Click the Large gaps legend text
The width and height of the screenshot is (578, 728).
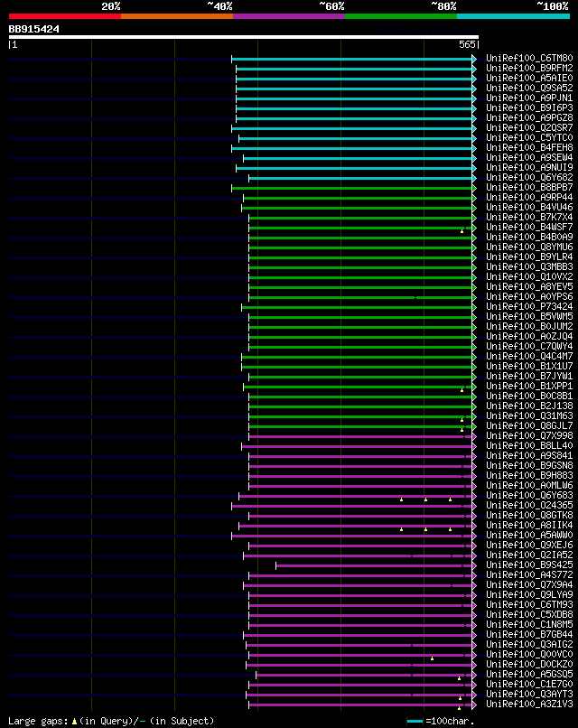[111, 721]
